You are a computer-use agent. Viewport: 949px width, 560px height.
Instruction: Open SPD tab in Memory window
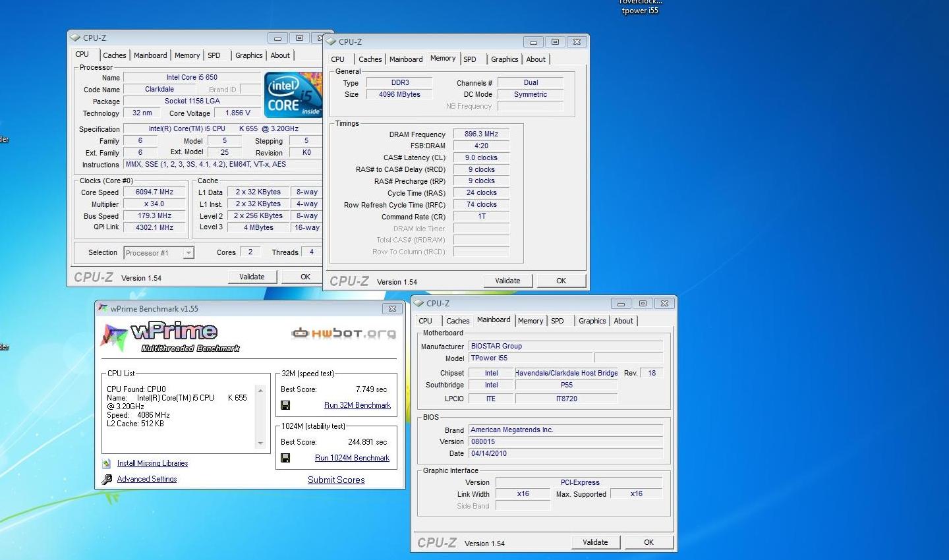[470, 59]
